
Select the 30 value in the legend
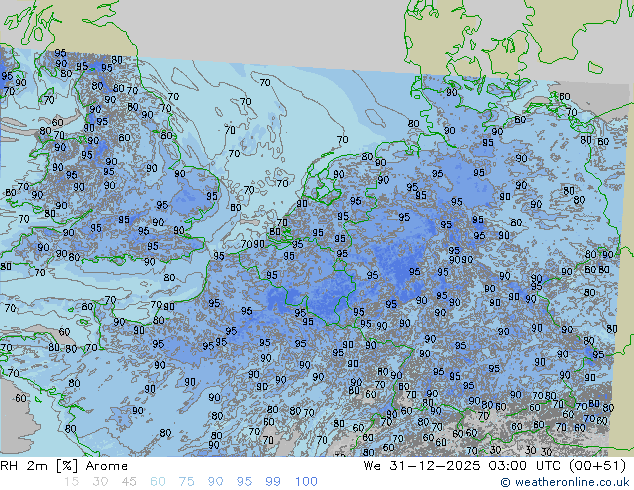point(100,482)
